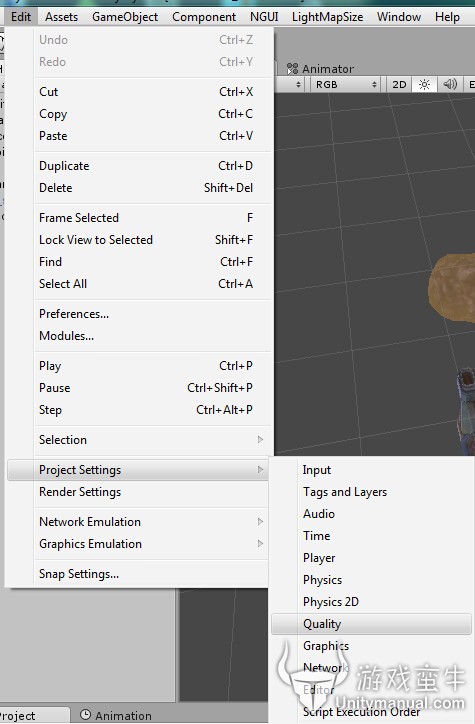Screen dimensions: 475x724
Task: Open the Assets menu
Action: coord(61,17)
